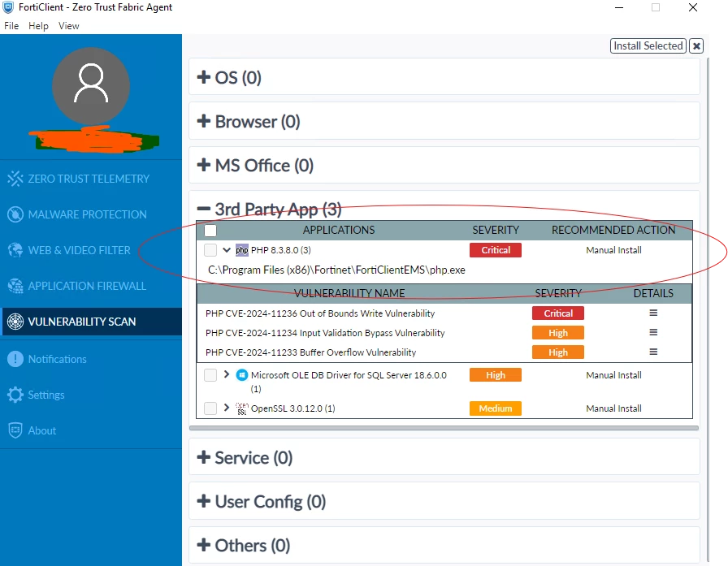The width and height of the screenshot is (728, 566).
Task: Click the Web & Video Filter globe icon
Action: [15, 250]
